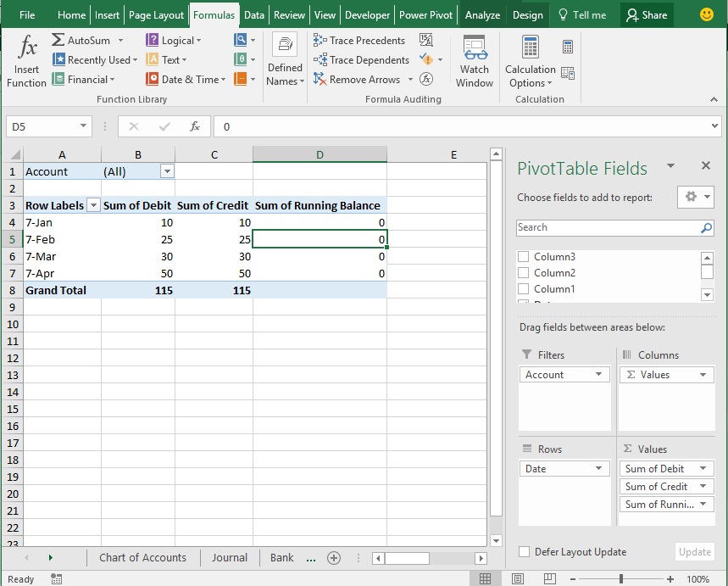Image resolution: width=728 pixels, height=586 pixels.
Task: Click the Calculate Sheet icon
Action: (x=567, y=73)
